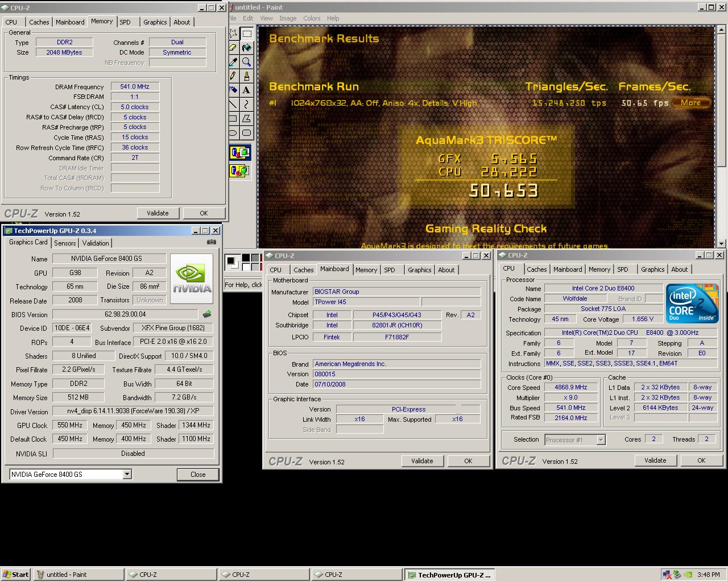Screen dimensions: 728x582
Task: Choose the Rounded Rectangle tool
Action: click(246, 133)
